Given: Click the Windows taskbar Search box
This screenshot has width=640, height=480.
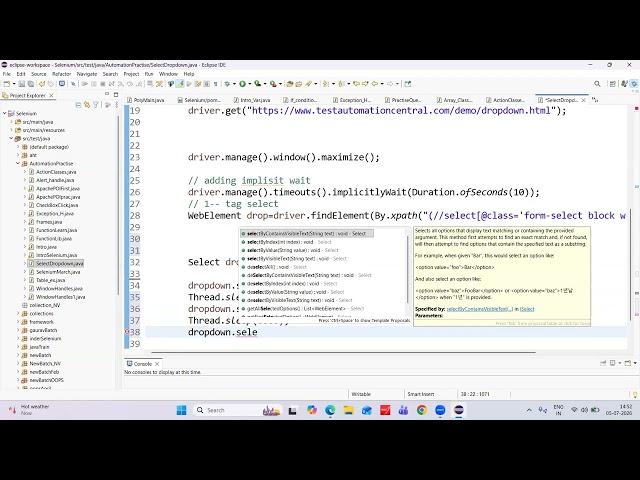Looking at the screenshot, I should [x=239, y=410].
